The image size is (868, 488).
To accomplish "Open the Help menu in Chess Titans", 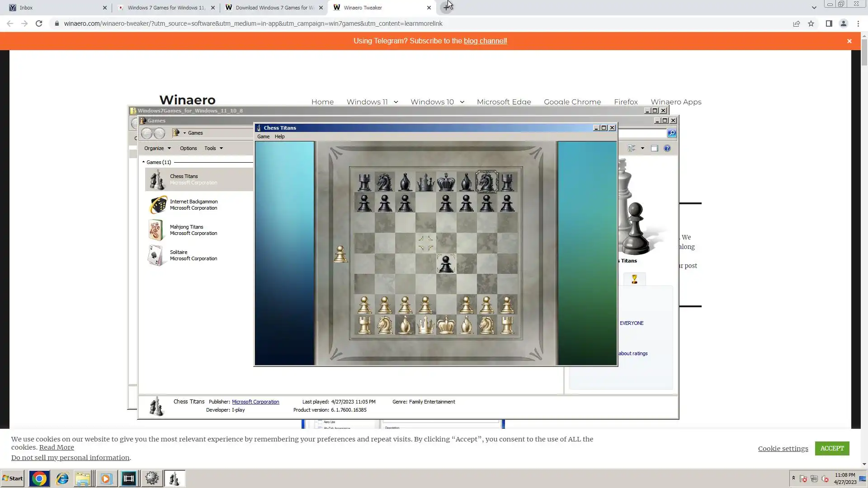I will tap(279, 136).
